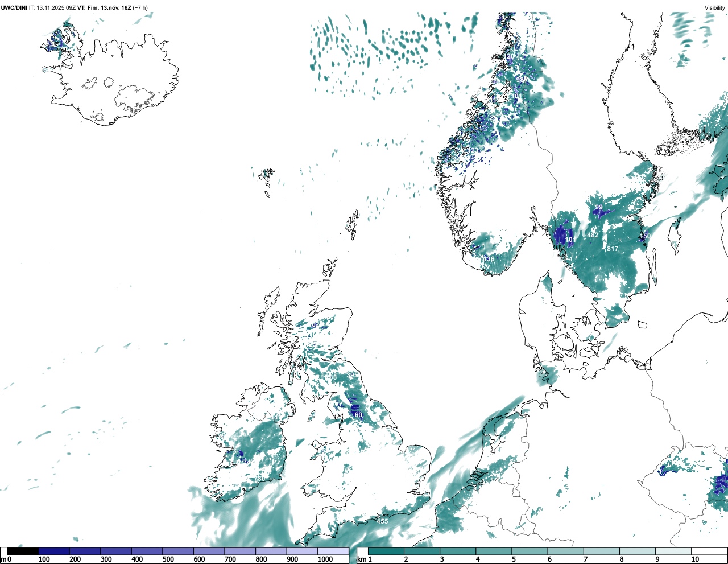Pick the 3 km teal legend swatch

[458, 551]
